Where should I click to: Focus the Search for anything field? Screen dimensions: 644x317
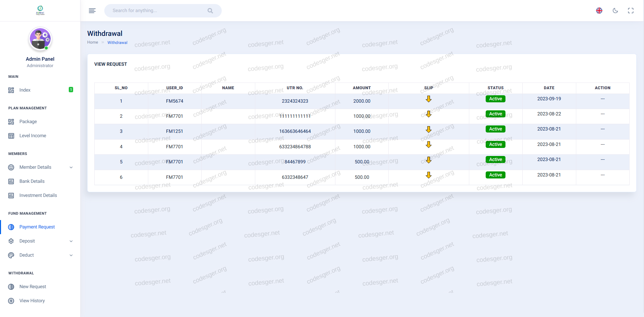coord(158,11)
